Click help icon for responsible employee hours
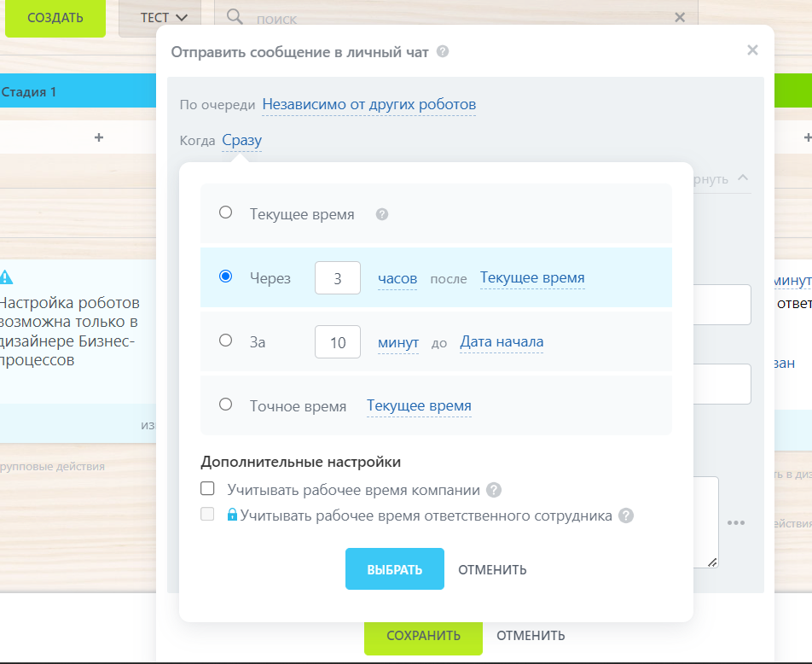 [626, 515]
